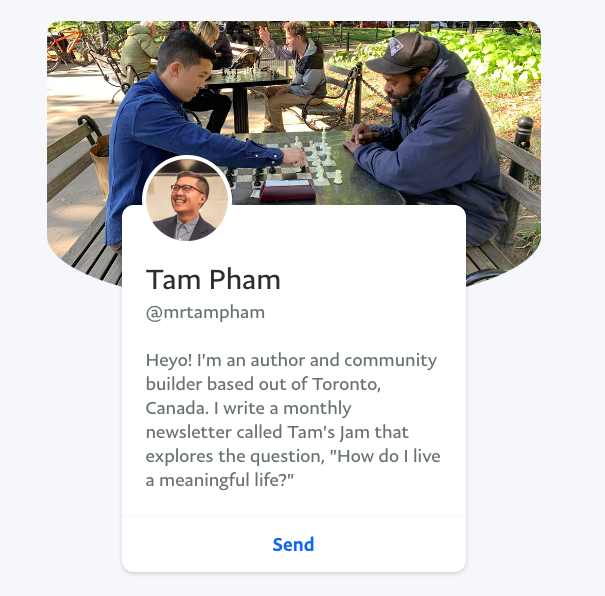Click the green plants behind the players
The height and width of the screenshot is (596, 605).
pyautogui.click(x=490, y=54)
